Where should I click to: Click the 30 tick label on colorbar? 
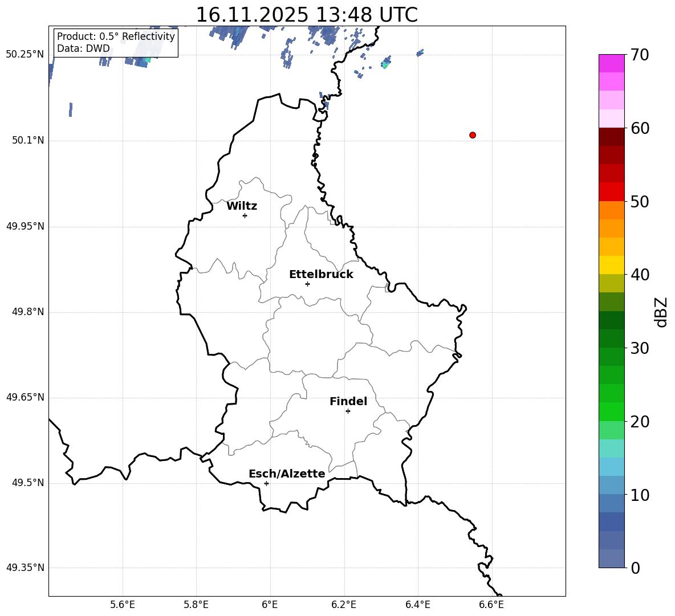[640, 348]
